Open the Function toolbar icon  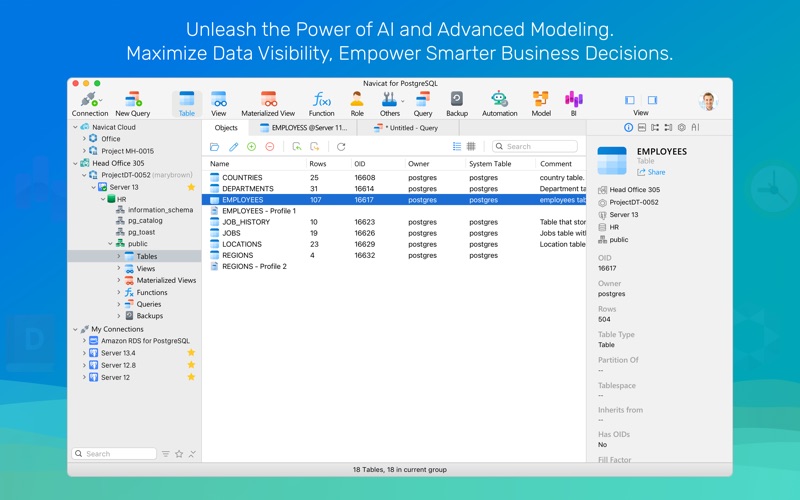click(321, 104)
